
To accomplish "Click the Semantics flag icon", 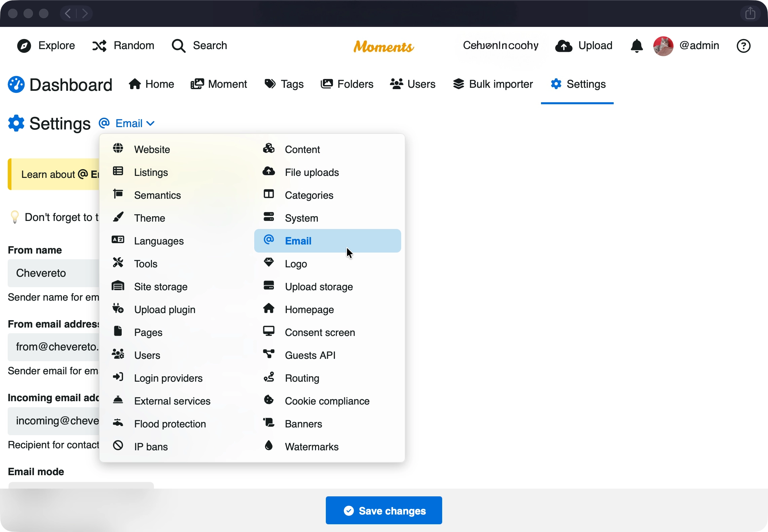I will coord(118,194).
